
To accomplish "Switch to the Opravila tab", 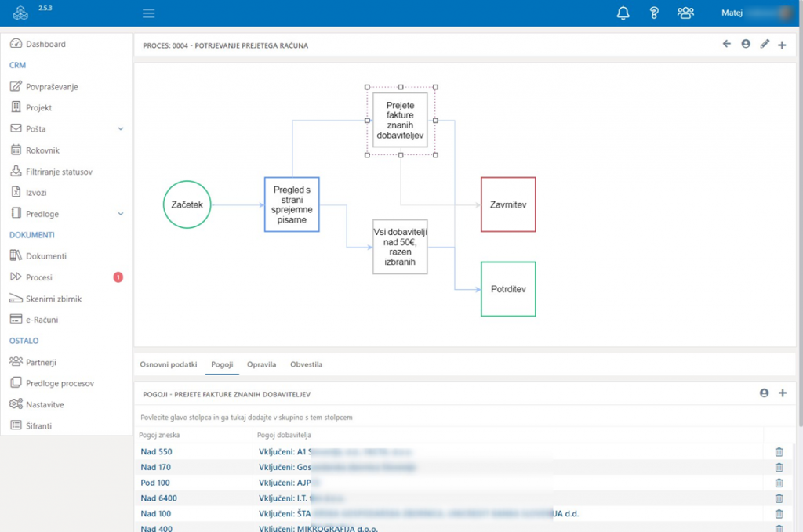I will [261, 364].
